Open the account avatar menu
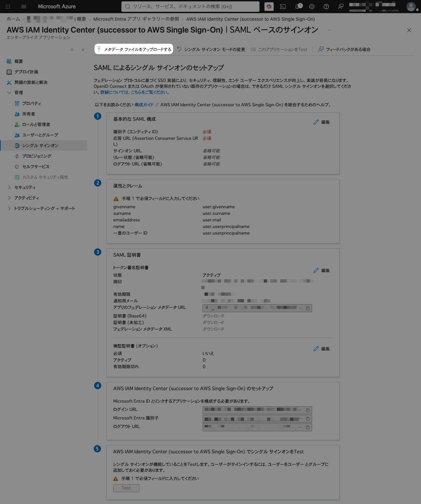This screenshot has width=421, height=504. point(411,7)
